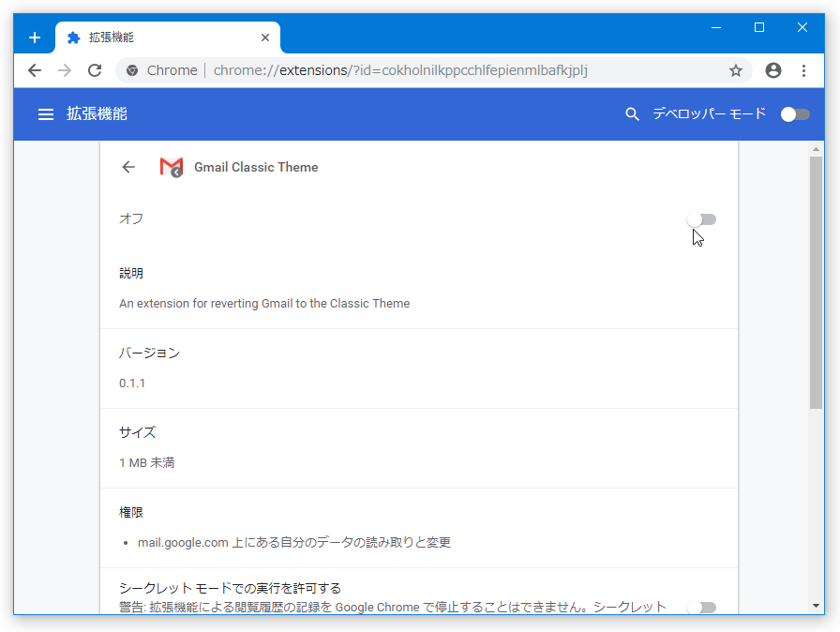Bookmark this page with star icon

coord(736,70)
